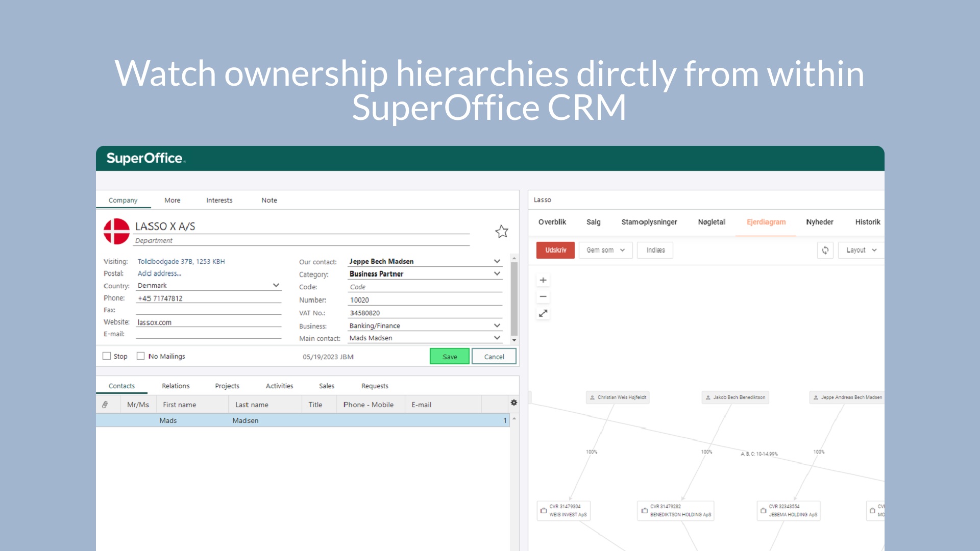Refresh the Ejerdiagram view
Screen dimensions: 980x551
(x=825, y=250)
